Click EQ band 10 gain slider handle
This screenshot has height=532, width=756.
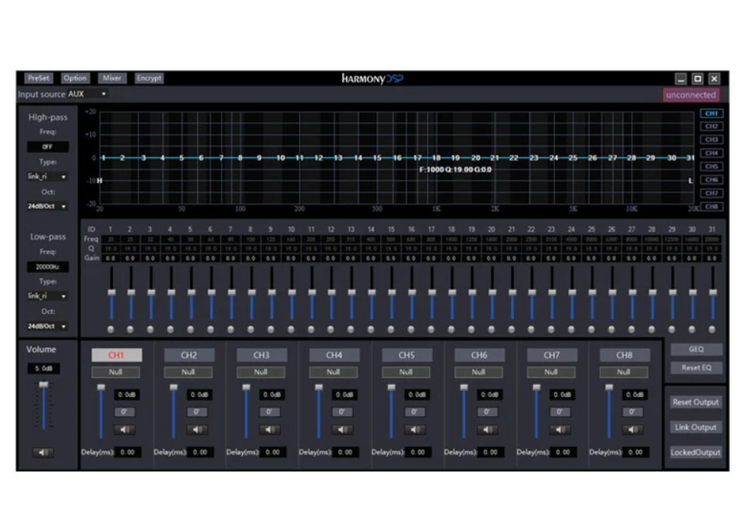tap(292, 292)
